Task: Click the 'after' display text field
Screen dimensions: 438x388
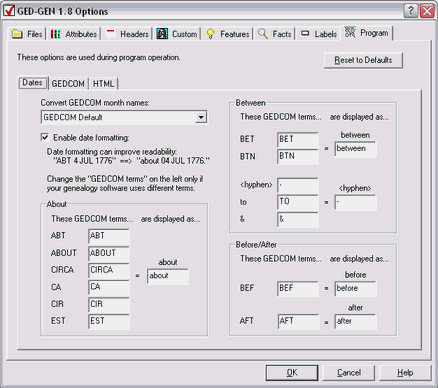Action: tap(356, 322)
